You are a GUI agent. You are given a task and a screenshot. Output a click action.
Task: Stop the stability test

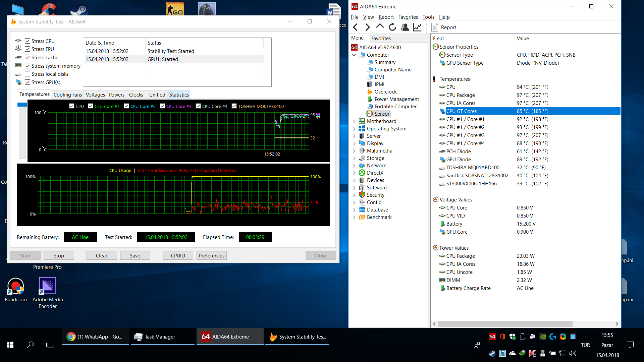[x=59, y=255]
